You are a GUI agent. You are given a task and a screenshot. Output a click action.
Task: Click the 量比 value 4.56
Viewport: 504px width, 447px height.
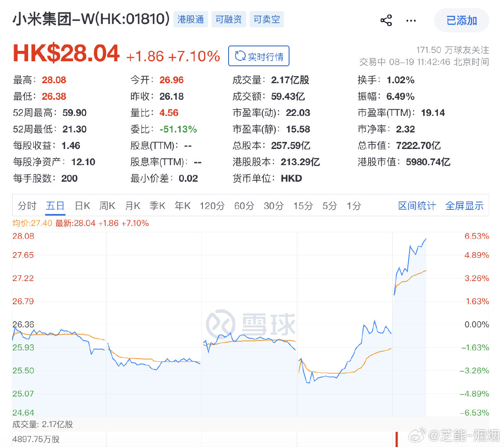[169, 113]
